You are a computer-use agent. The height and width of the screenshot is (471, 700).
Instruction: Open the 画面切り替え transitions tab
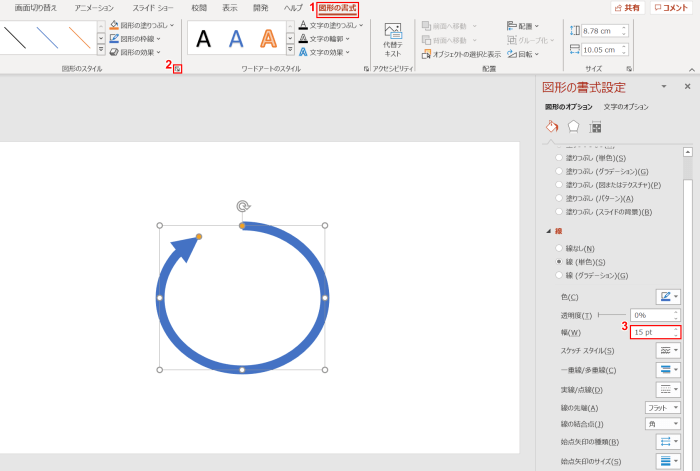pos(36,8)
